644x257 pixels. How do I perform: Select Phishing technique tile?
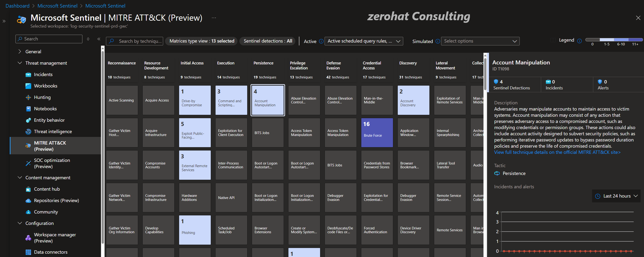[195, 230]
